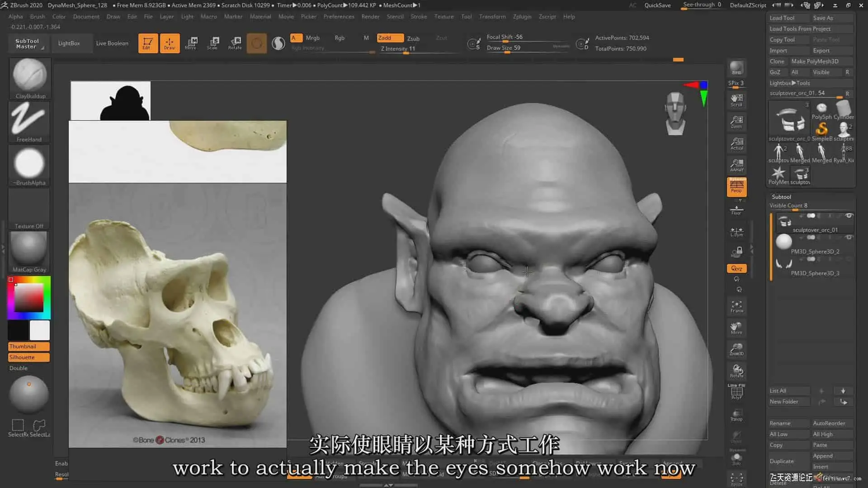Toggle the Persp perspective mode

point(736,187)
